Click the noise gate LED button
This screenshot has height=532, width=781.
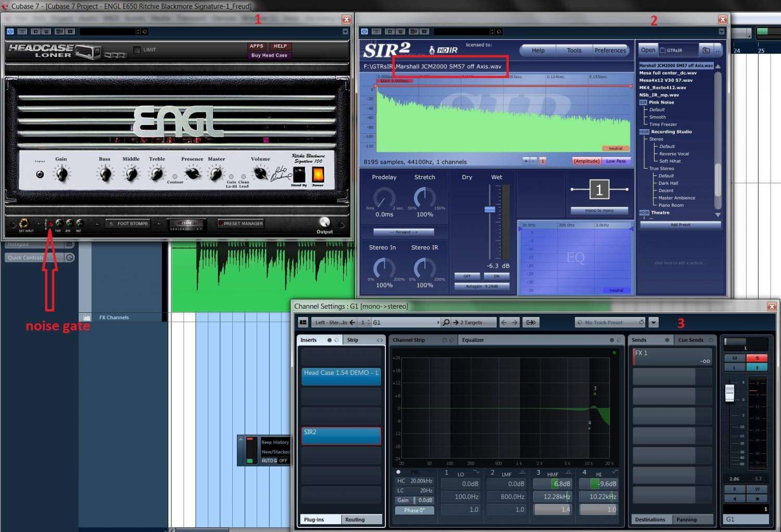pos(50,224)
